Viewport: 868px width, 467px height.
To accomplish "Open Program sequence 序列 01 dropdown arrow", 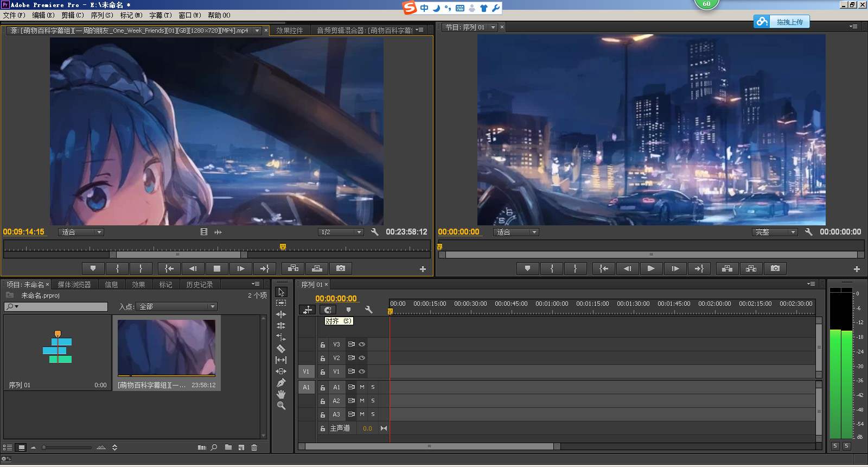I will 493,27.
